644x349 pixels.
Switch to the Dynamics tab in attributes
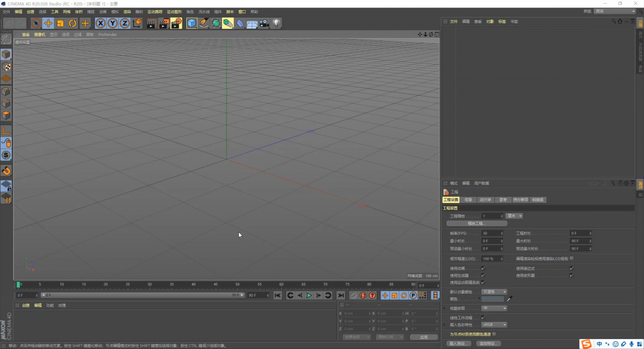(x=486, y=200)
